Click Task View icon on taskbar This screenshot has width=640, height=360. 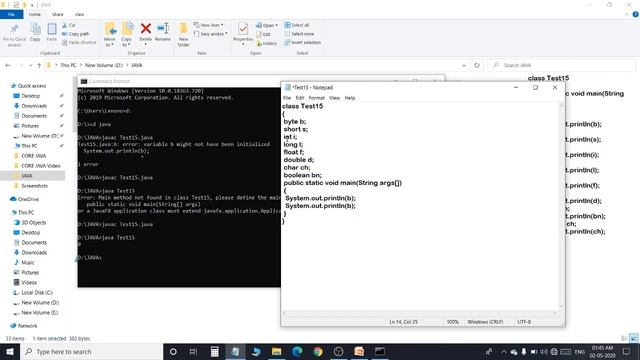(x=193, y=351)
